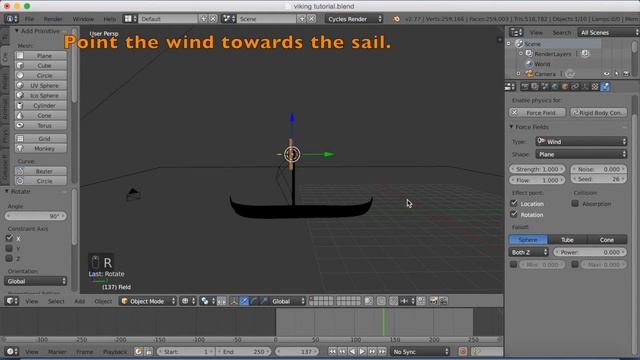Toggle the X constraint axis checkbox
Image resolution: width=640 pixels, height=360 pixels.
[x=9, y=238]
